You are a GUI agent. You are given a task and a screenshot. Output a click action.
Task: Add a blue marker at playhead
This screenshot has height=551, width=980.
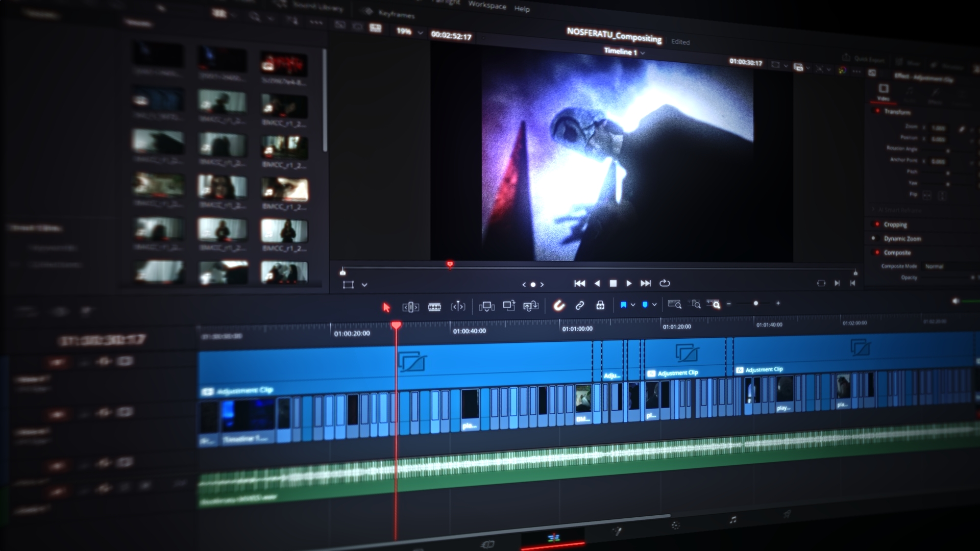coord(645,305)
